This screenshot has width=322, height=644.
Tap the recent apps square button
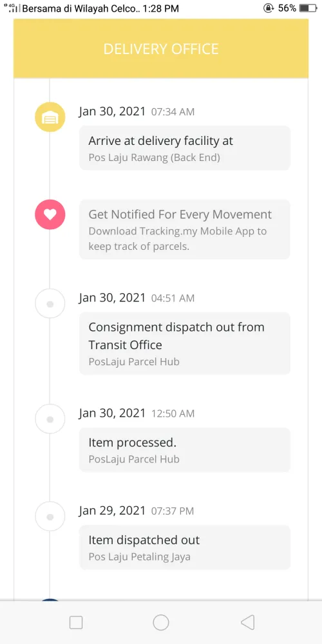coord(76,622)
